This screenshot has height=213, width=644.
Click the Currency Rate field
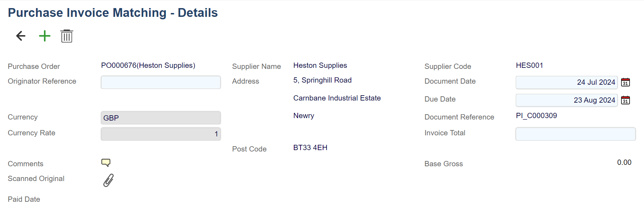click(x=161, y=134)
